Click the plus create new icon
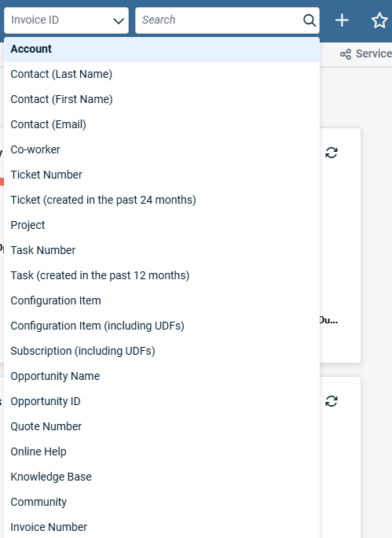This screenshot has width=392, height=538. pos(342,20)
